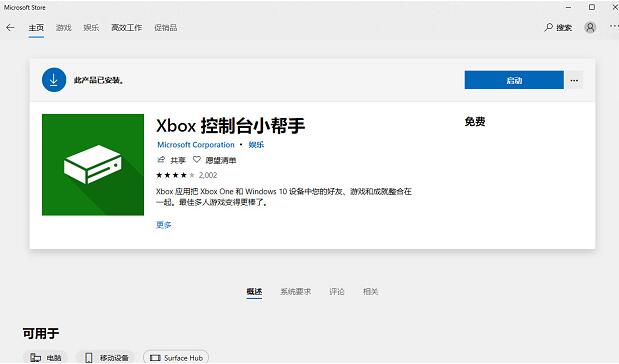The width and height of the screenshot is (619, 364).
Task: Open the 促销品 tab
Action: click(165, 28)
